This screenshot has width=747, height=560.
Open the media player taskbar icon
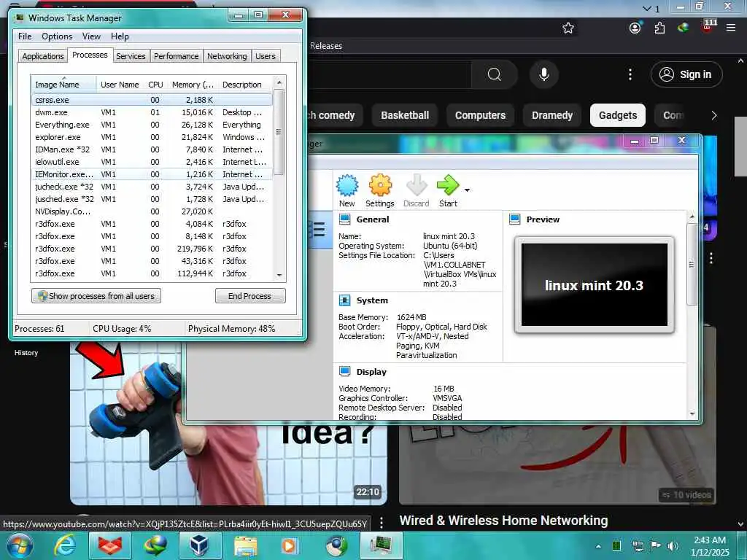pos(290,545)
